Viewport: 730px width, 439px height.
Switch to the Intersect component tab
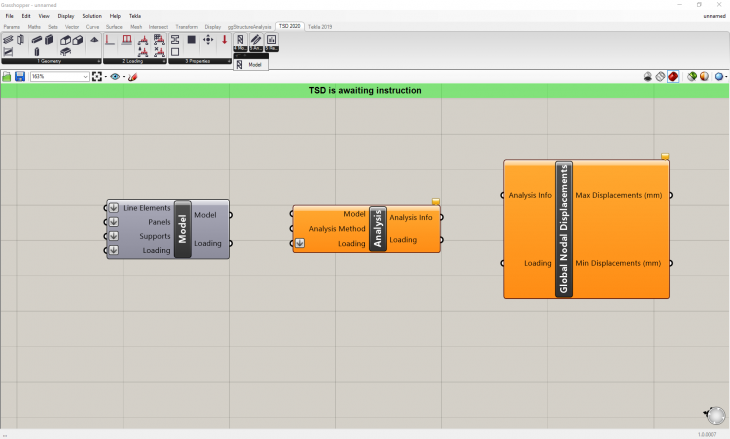[158, 27]
